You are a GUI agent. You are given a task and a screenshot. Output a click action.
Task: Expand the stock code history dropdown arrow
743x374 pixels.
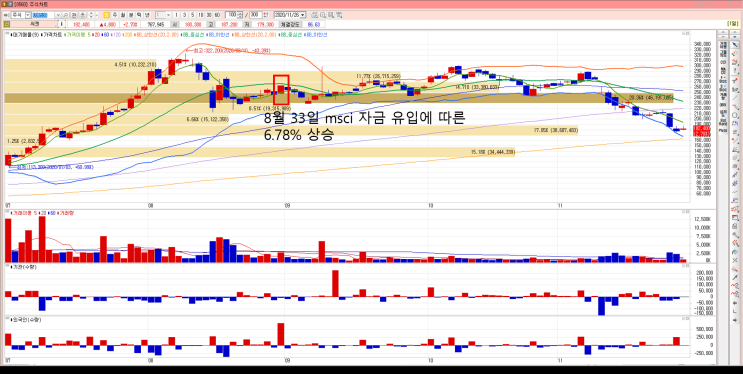[58, 15]
